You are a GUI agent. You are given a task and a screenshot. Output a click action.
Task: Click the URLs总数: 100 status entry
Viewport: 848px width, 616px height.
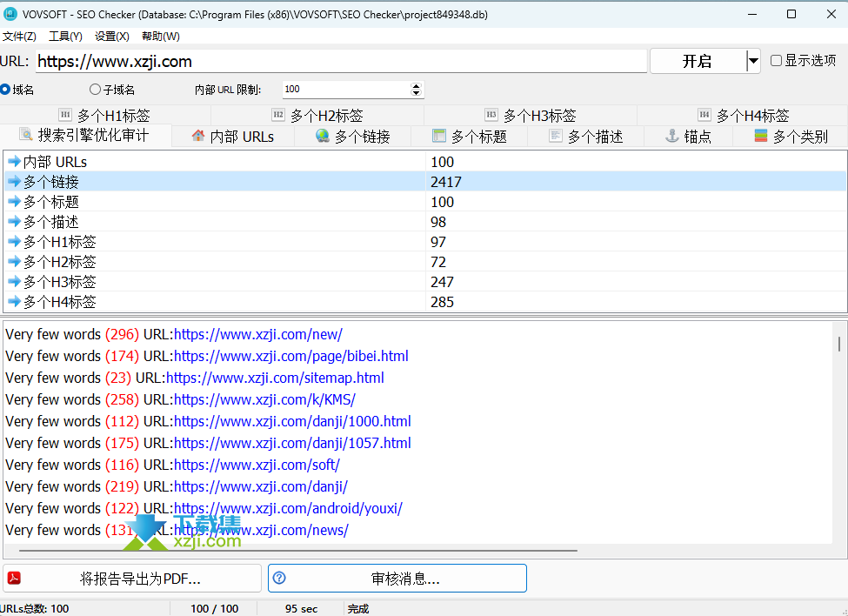tap(35, 608)
